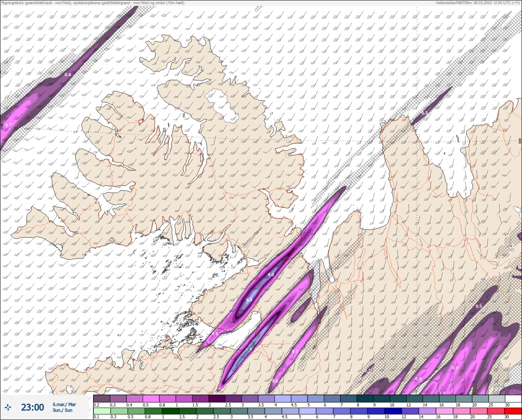This screenshot has width=522, height=420.
Task: Pick upper legend dark teal swatch between 8 and 9
Action: 365,398
